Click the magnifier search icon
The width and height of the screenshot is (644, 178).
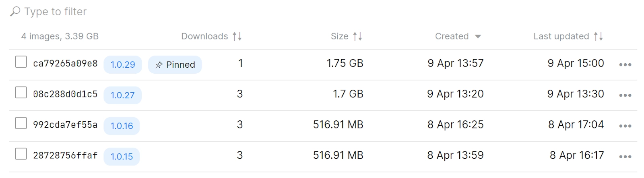tap(15, 12)
